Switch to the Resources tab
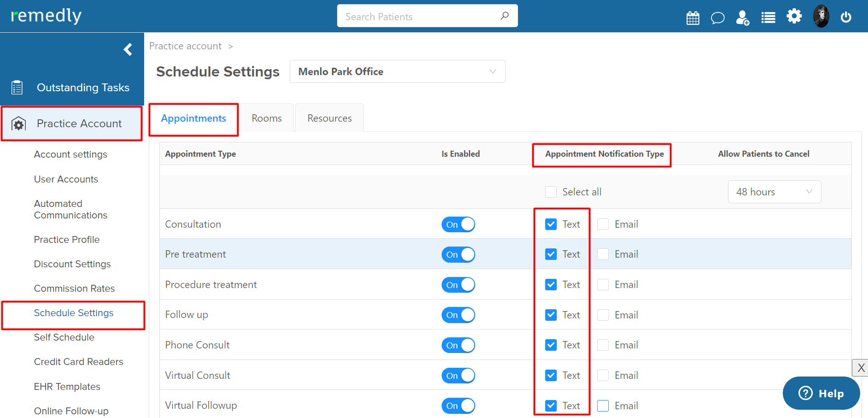This screenshot has width=868, height=418. tap(329, 118)
